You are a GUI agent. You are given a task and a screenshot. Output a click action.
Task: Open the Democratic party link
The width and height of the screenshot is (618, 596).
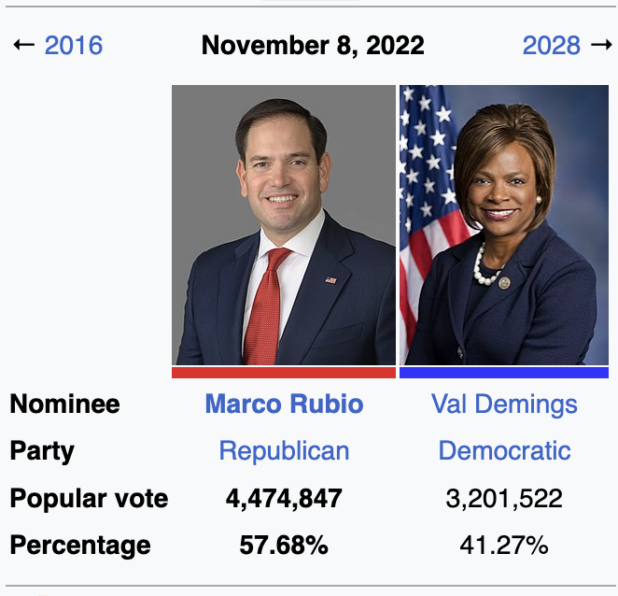504,451
